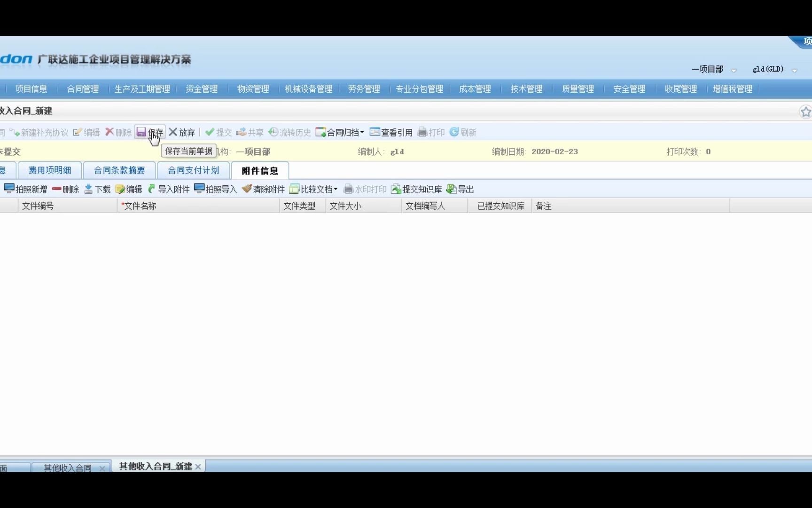This screenshot has height=508, width=812.
Task: Open 增值税管理 menu
Action: point(732,89)
